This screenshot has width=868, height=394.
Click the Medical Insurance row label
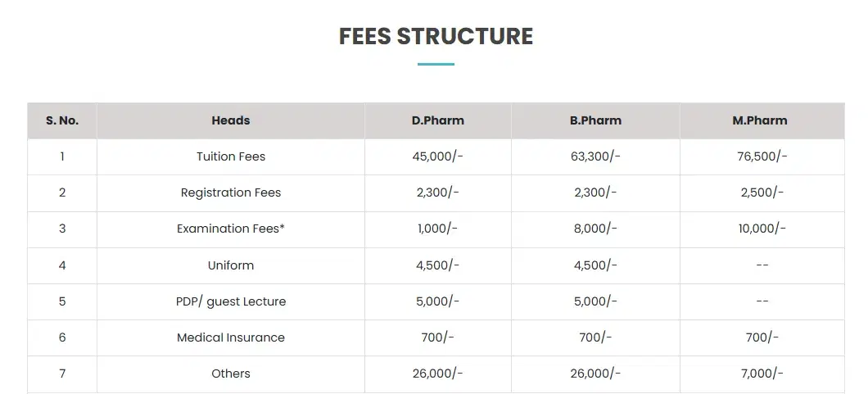click(231, 337)
